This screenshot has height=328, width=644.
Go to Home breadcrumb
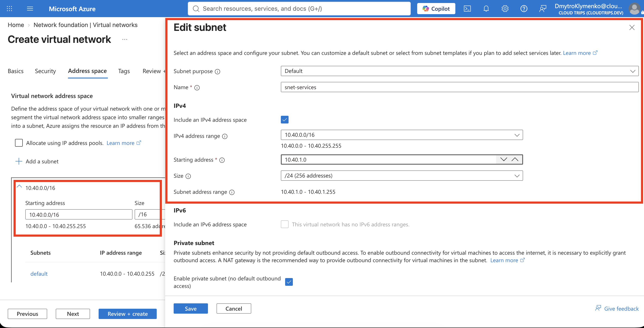click(16, 25)
